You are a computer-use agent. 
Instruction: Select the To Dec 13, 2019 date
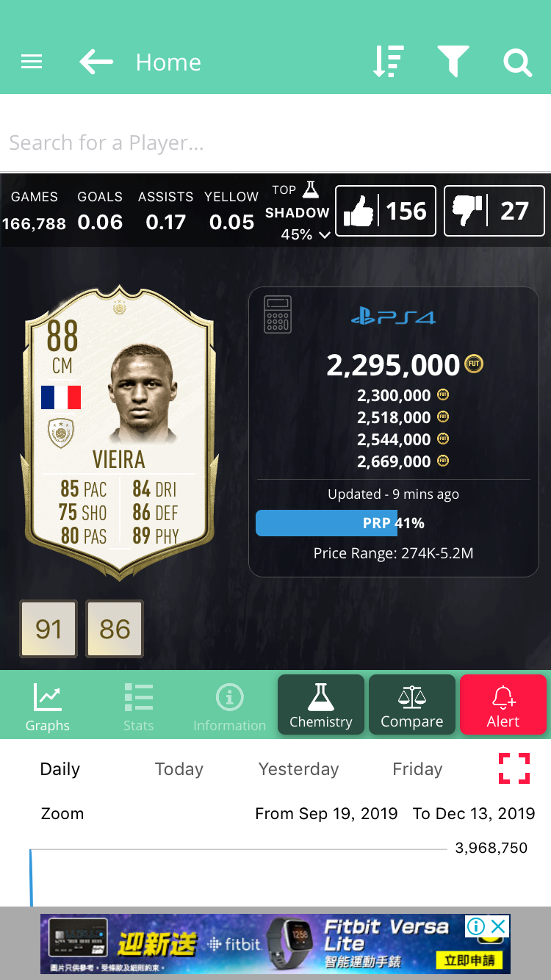pos(474,813)
